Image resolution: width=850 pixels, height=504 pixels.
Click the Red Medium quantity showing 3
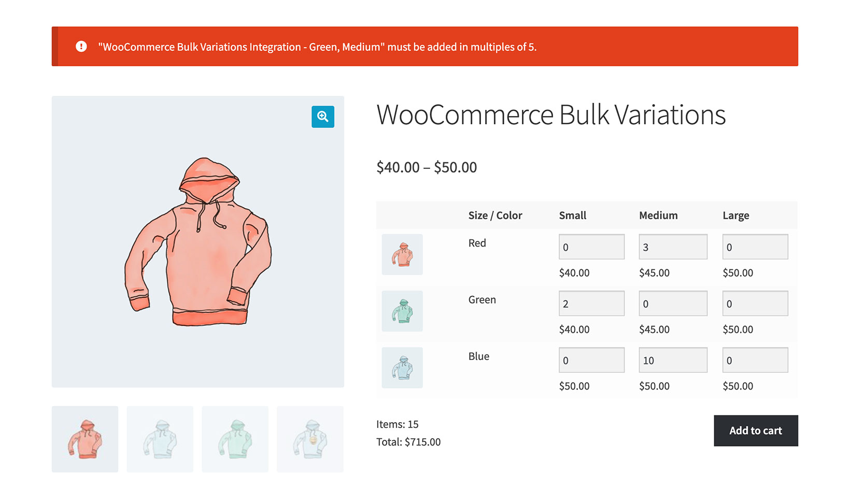672,247
